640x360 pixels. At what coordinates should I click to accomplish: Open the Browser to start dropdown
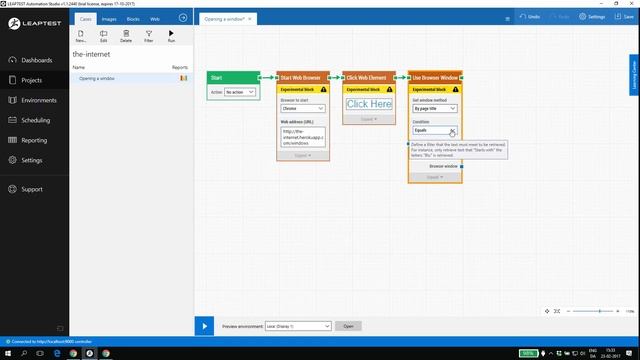(303, 109)
